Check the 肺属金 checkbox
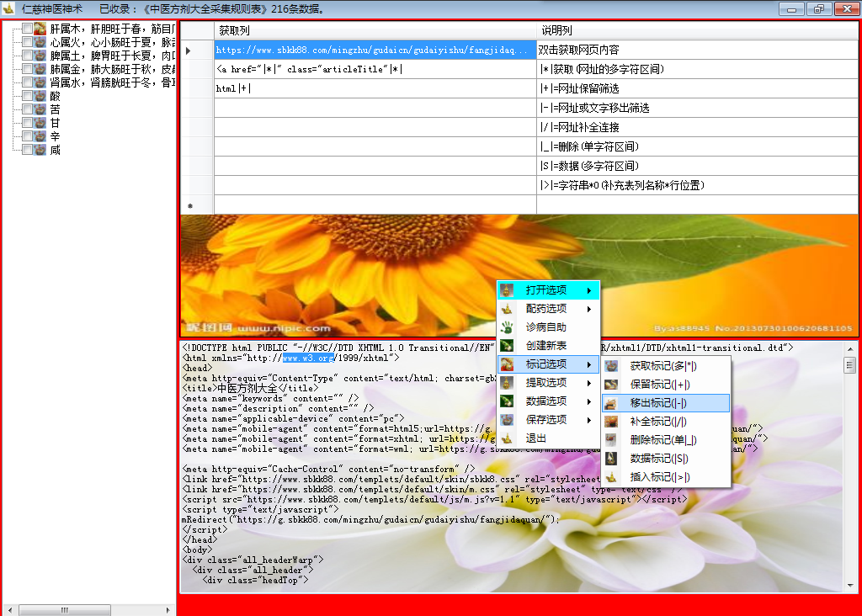This screenshot has width=862, height=616. tap(26, 69)
